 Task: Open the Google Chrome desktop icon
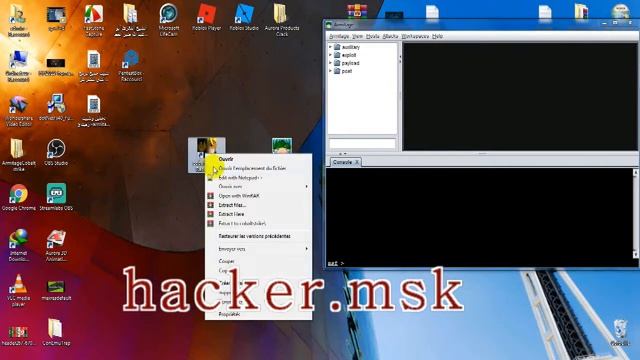click(18, 197)
